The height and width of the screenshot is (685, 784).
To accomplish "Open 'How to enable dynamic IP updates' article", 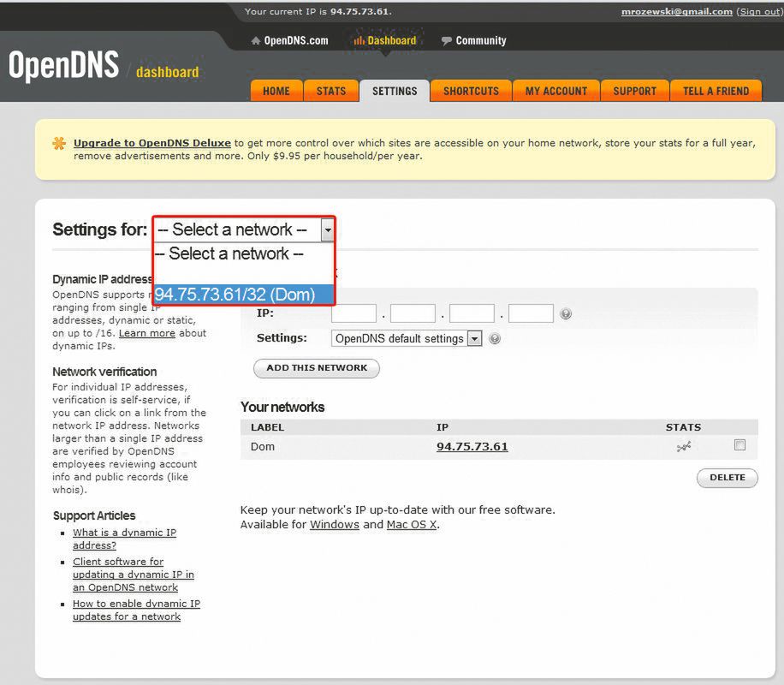I will [136, 610].
